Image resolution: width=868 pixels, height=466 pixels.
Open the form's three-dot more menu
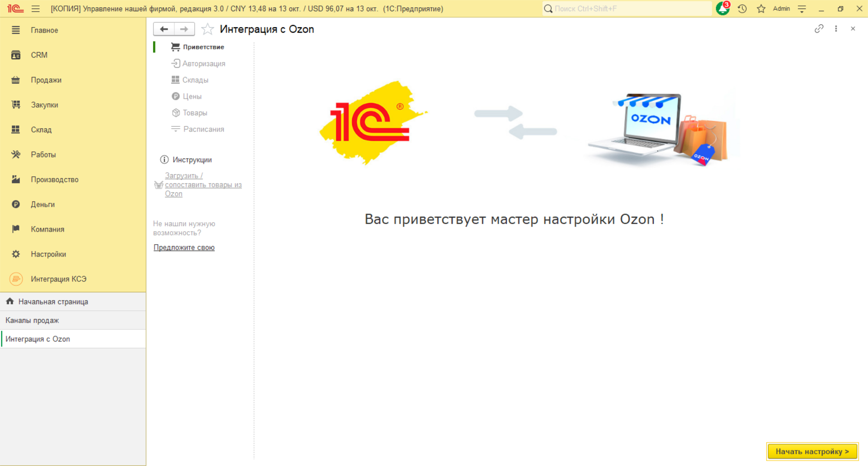coord(836,29)
